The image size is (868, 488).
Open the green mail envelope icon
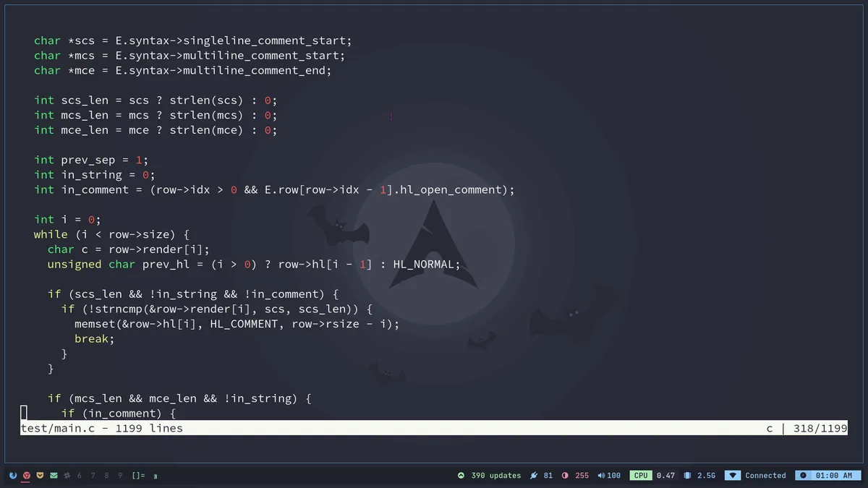tap(53, 475)
